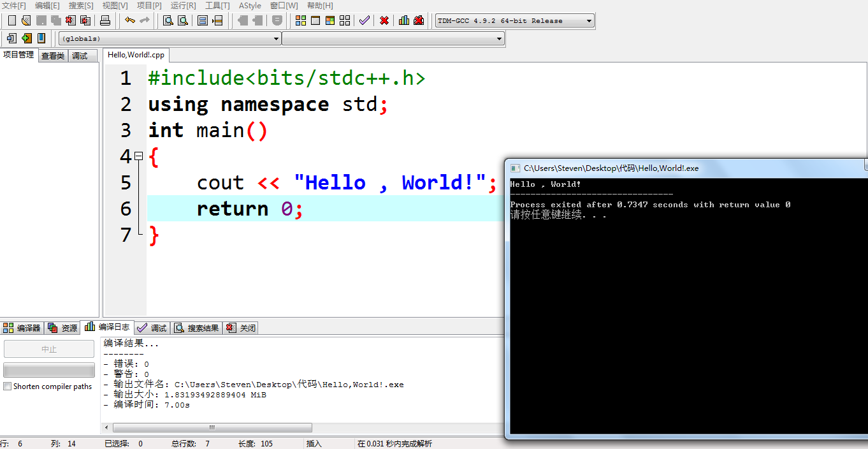This screenshot has width=868, height=449.
Task: Switch to the 编译器 bottom tab
Action: click(22, 328)
